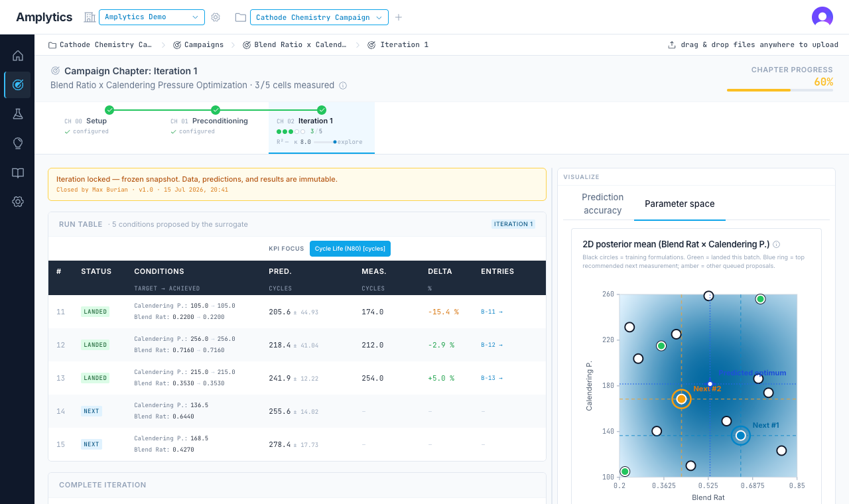
Task: Go to Cathode Chemistry Ca… breadcrumb
Action: tap(100, 45)
